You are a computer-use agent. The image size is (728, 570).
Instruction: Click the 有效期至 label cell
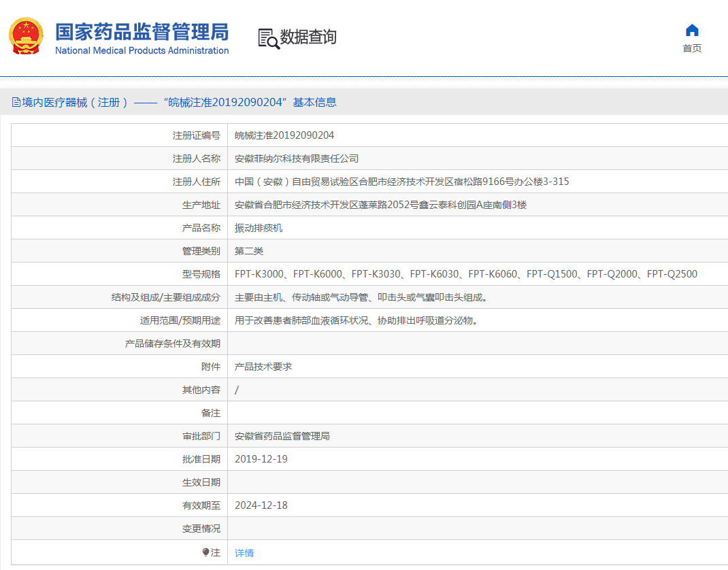(x=119, y=505)
